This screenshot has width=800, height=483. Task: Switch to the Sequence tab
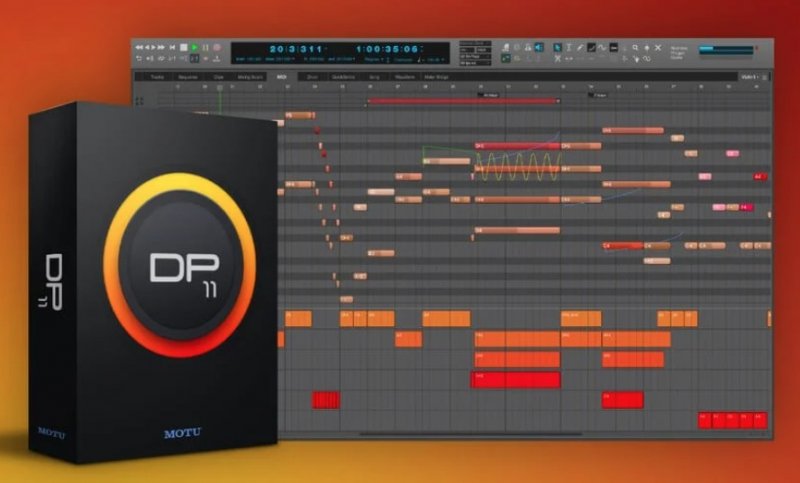[187, 76]
